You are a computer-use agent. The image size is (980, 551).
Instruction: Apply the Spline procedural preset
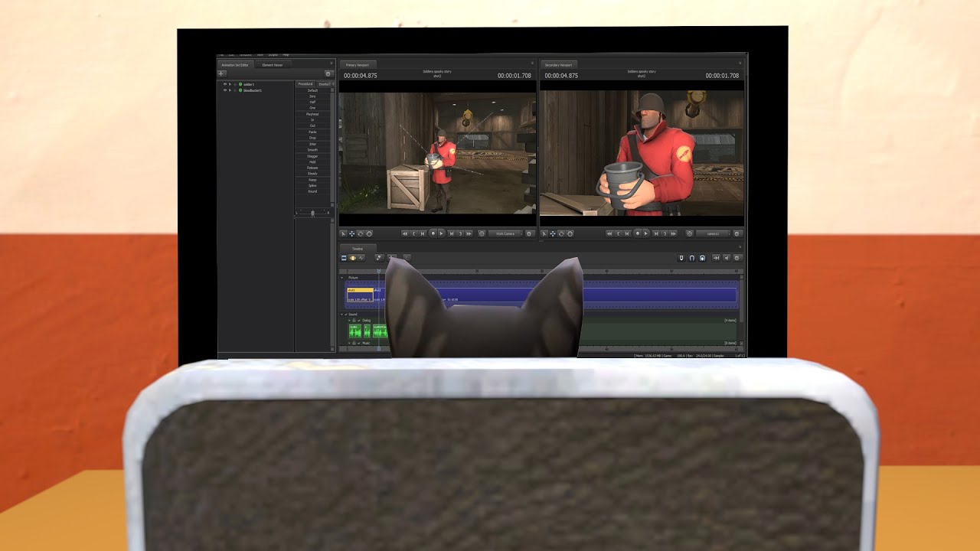click(x=312, y=186)
